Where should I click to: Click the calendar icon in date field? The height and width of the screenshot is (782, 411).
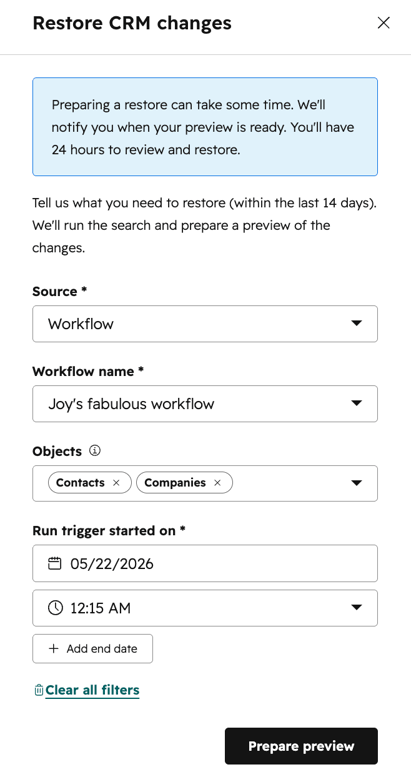click(x=55, y=564)
